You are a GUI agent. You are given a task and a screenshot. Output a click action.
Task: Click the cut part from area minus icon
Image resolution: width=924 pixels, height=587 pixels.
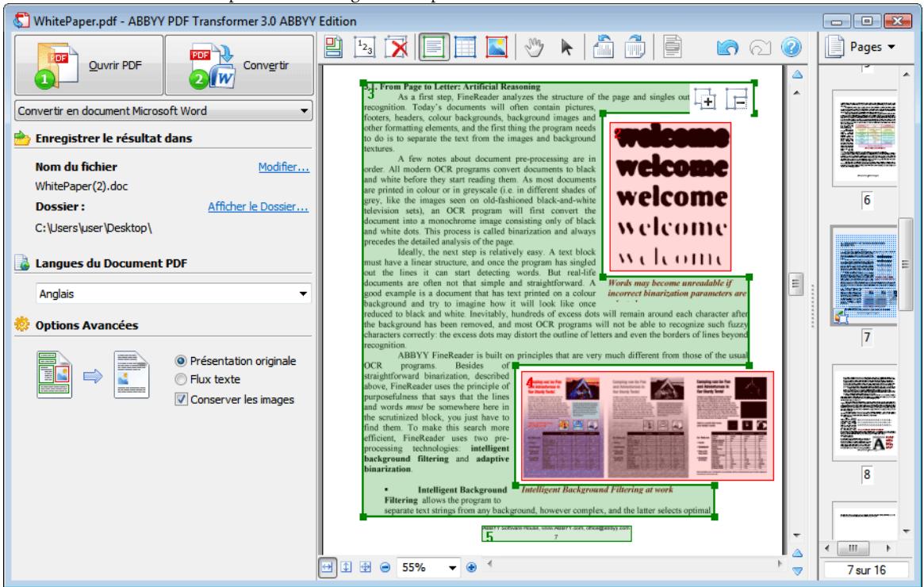tap(737, 99)
